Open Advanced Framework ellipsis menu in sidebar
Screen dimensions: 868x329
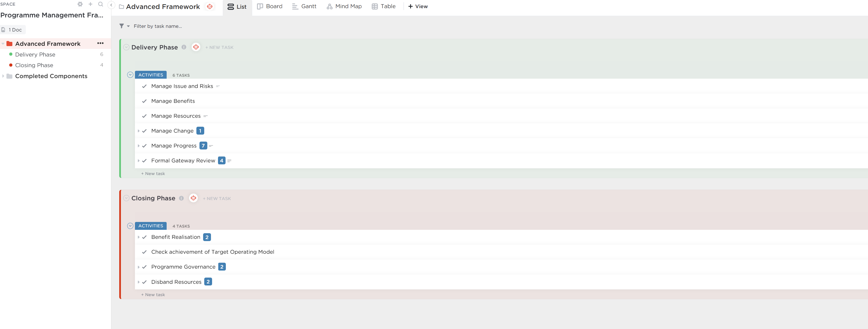tap(100, 43)
